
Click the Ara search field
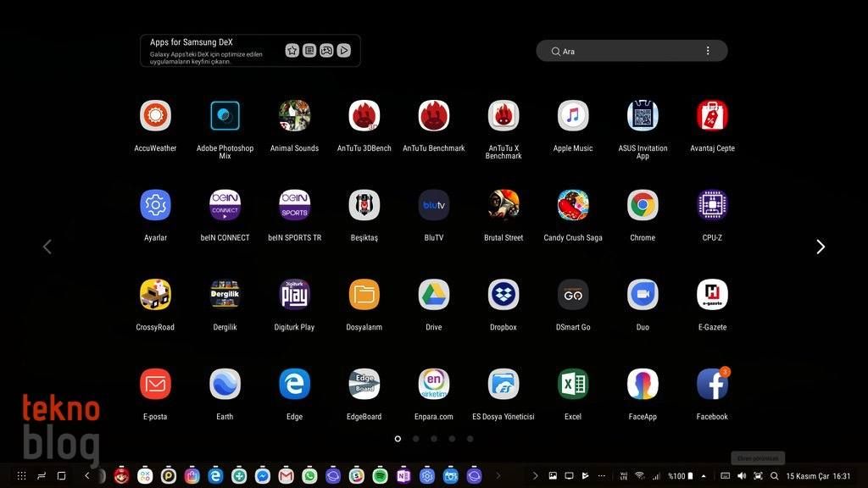pos(627,51)
